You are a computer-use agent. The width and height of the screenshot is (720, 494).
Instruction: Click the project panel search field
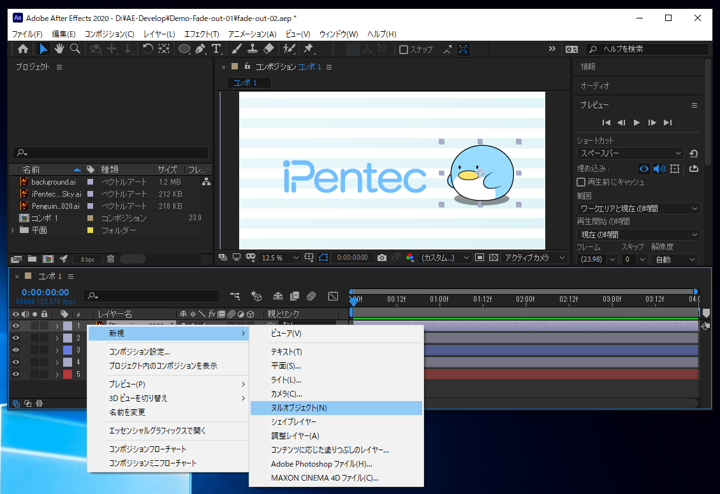[110, 152]
